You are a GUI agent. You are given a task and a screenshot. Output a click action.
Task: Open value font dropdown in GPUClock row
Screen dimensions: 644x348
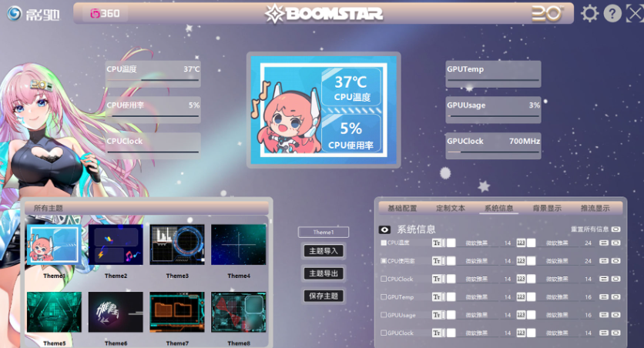tap(557, 333)
